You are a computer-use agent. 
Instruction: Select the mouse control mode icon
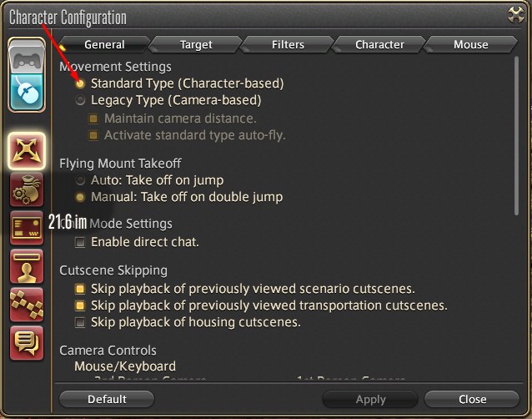coord(27,92)
